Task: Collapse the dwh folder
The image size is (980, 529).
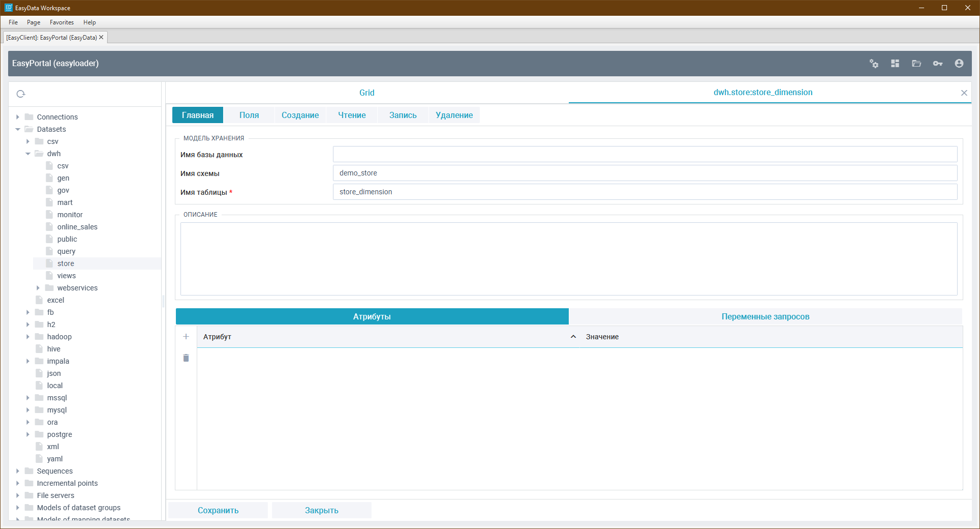Action: tap(28, 154)
